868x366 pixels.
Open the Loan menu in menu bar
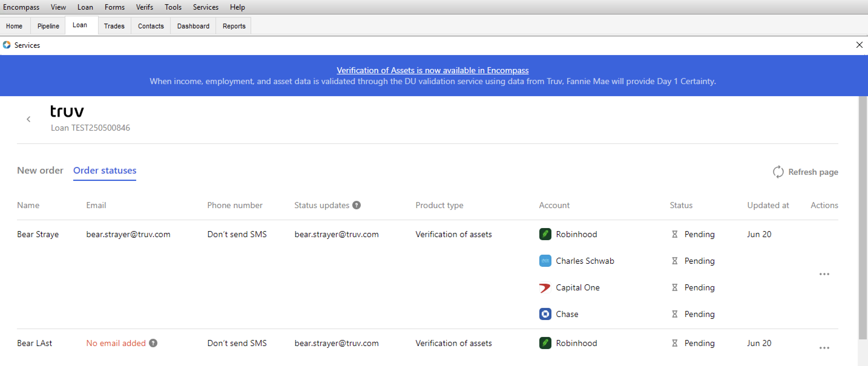tap(85, 7)
